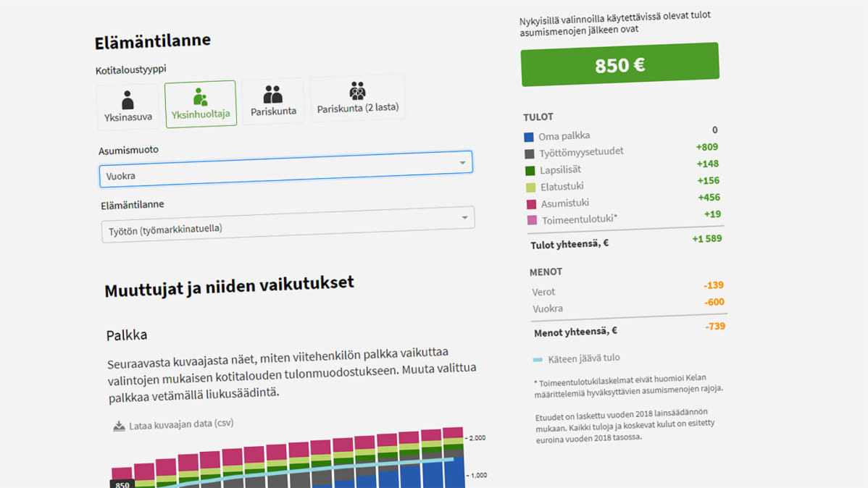Click the blue Oma palkka legend swatch
This screenshot has height=488, width=868.
(529, 138)
